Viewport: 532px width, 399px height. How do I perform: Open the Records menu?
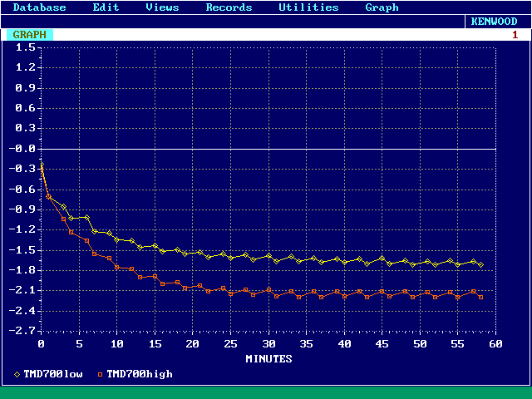(229, 7)
